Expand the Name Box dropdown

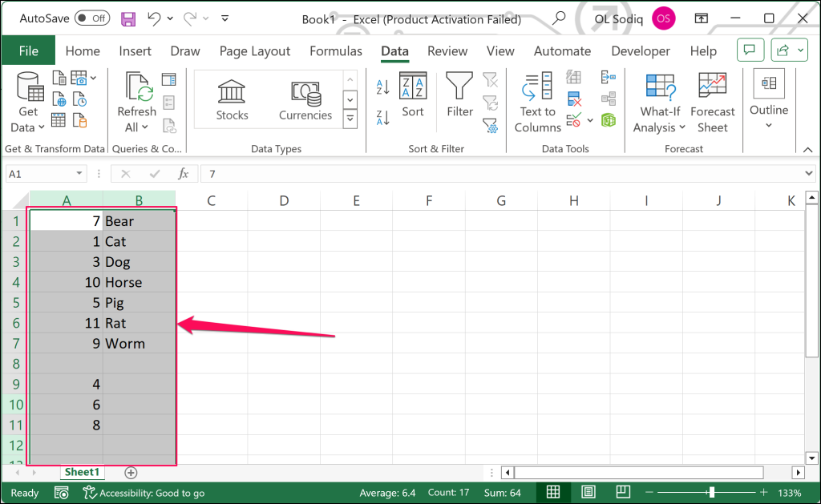point(79,174)
